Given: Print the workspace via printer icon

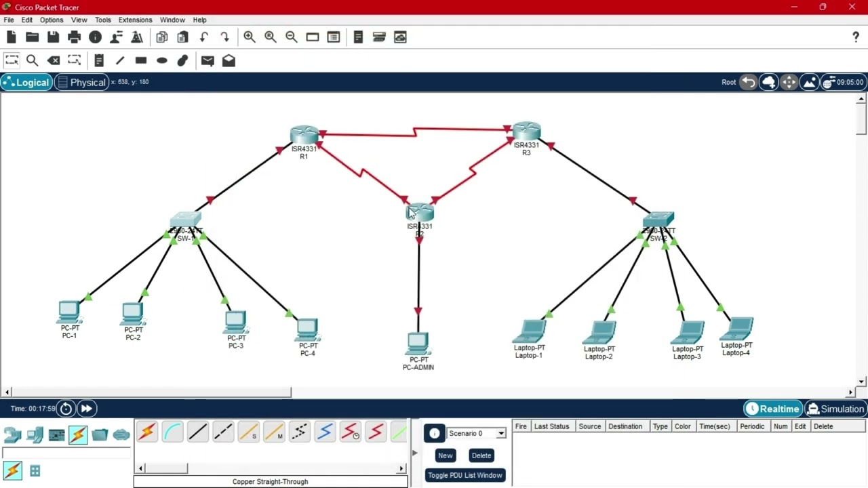Looking at the screenshot, I should [74, 37].
